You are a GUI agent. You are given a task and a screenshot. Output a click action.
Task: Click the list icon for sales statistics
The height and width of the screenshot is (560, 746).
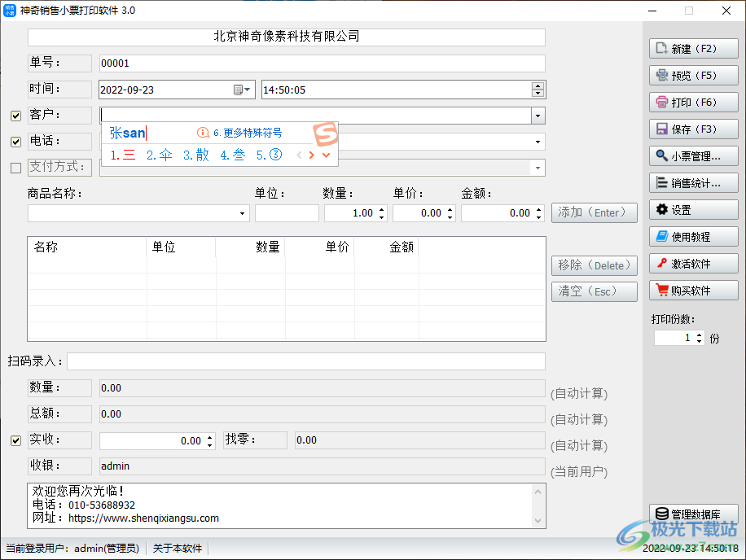(x=662, y=182)
